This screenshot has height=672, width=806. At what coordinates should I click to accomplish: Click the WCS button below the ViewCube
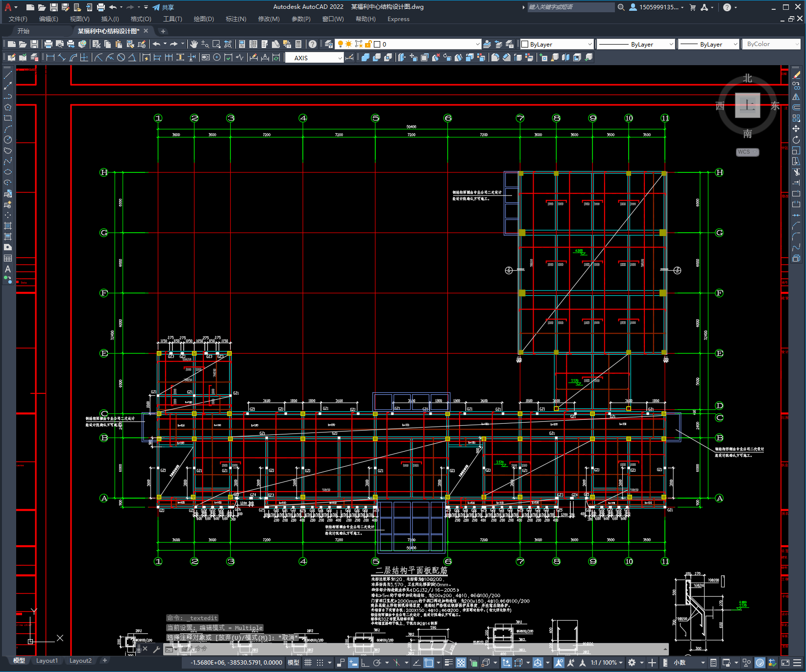click(747, 152)
